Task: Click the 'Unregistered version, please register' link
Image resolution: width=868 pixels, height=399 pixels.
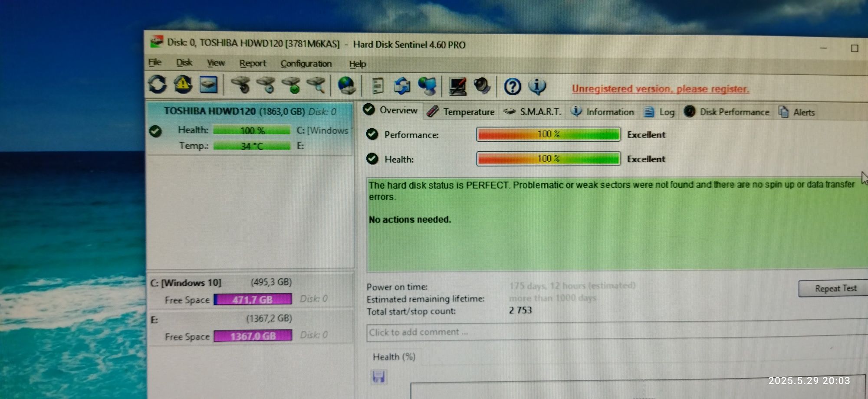Action: (660, 89)
